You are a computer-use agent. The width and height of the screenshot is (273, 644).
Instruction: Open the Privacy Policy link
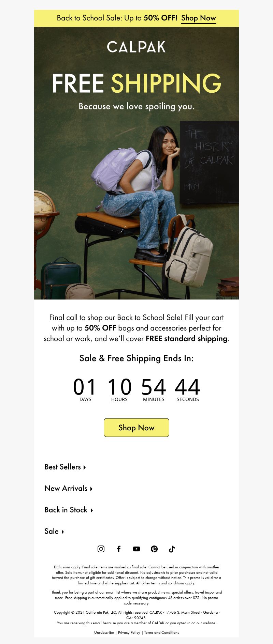(x=129, y=632)
